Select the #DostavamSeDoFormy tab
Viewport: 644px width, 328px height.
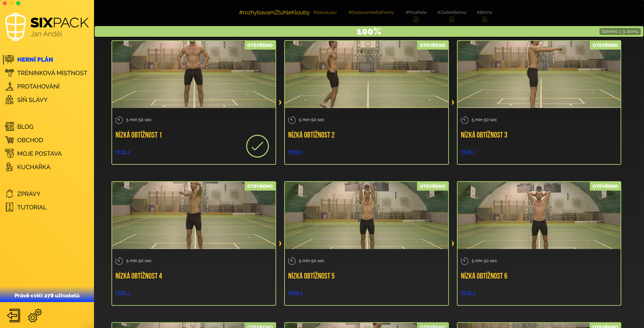371,12
